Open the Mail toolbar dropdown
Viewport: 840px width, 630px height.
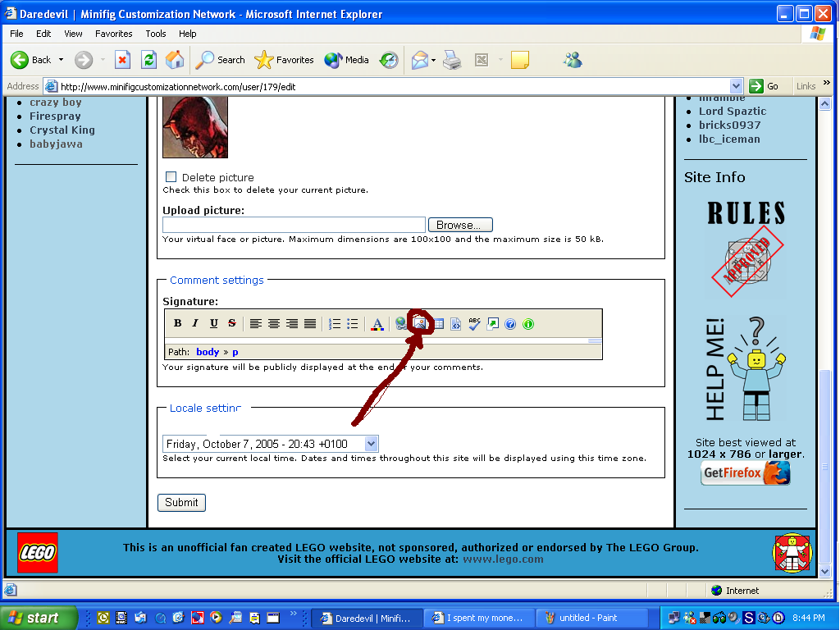coord(433,60)
